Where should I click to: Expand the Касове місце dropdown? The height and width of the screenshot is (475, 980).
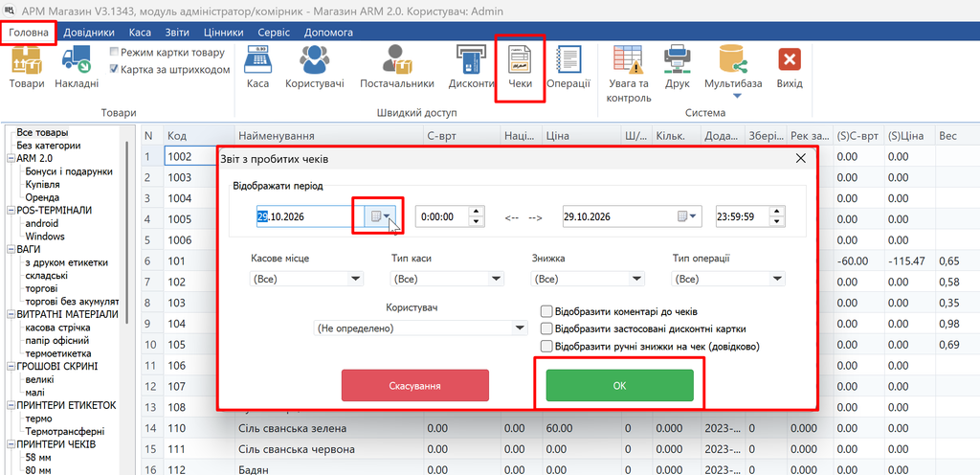coord(355,279)
